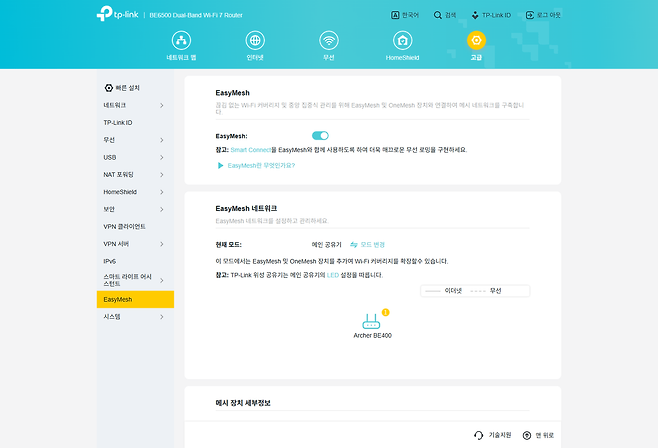658x448 pixels.
Task: Click the Archer BE400 router icon
Action: pyautogui.click(x=372, y=322)
